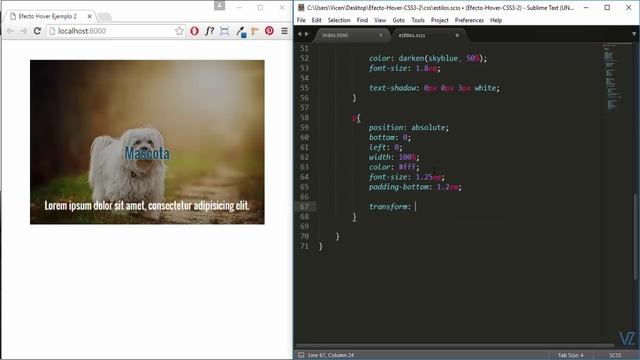Open the Selection menu
The image size is (640, 360).
339,20
